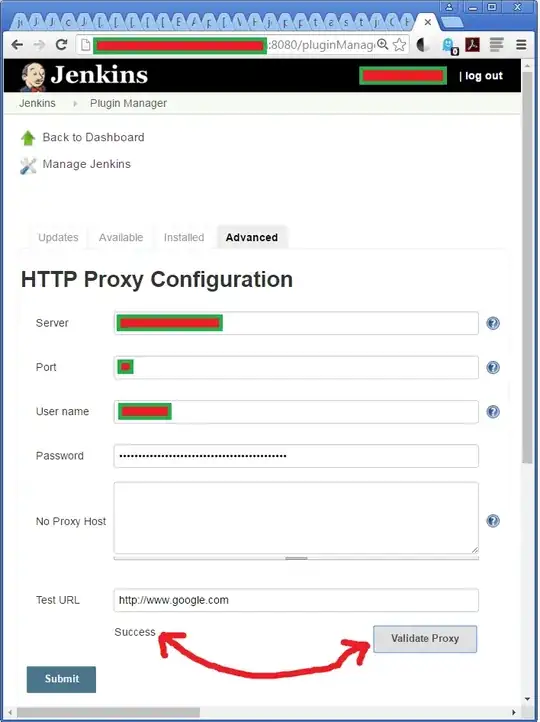The height and width of the screenshot is (722, 540).
Task: Bookmark this page with the star icon
Action: [400, 45]
